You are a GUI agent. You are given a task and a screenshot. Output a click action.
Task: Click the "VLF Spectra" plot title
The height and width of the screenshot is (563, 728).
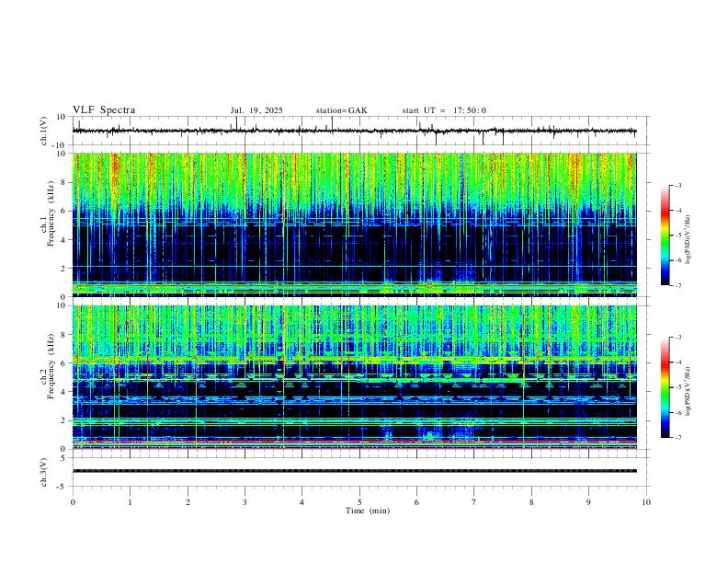pos(104,110)
